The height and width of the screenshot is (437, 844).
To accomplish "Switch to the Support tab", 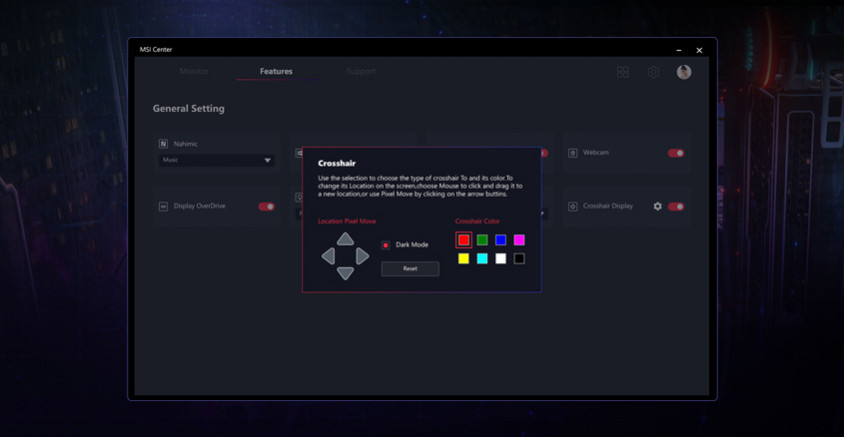I will coord(361,71).
